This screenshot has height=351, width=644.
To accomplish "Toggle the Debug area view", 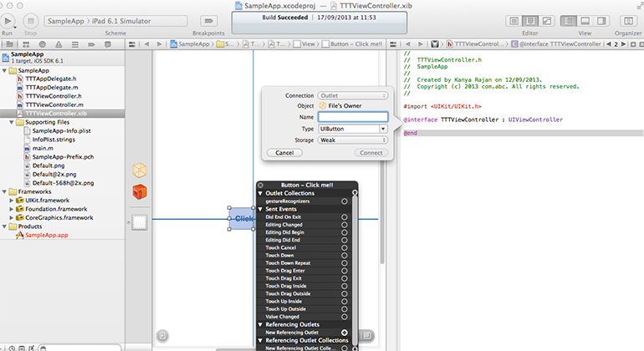I will tap(585, 21).
